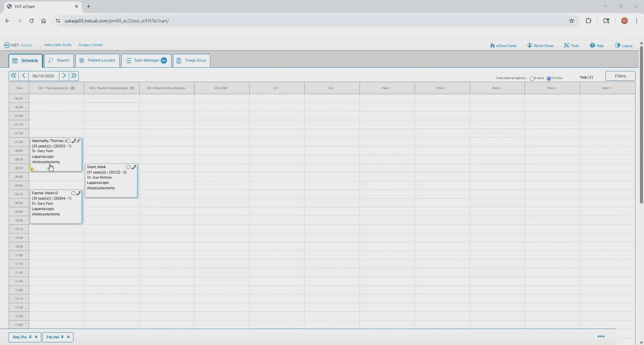Select the 15 mins time interval option
Screen dimensions: 644x345
click(x=549, y=78)
